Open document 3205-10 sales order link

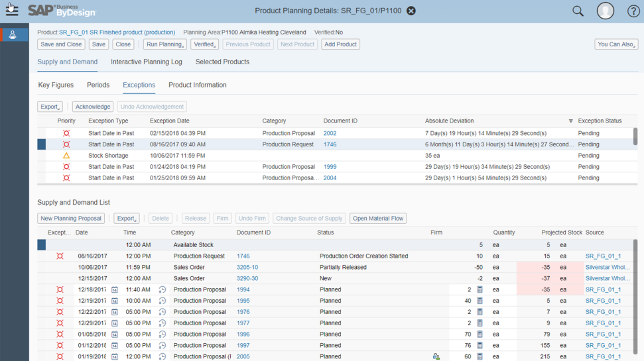(247, 268)
